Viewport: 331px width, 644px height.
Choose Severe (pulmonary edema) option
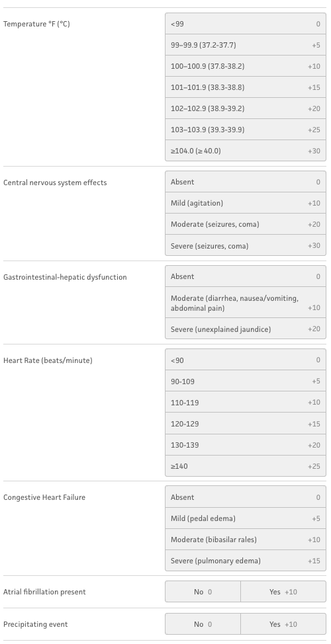coord(246,561)
